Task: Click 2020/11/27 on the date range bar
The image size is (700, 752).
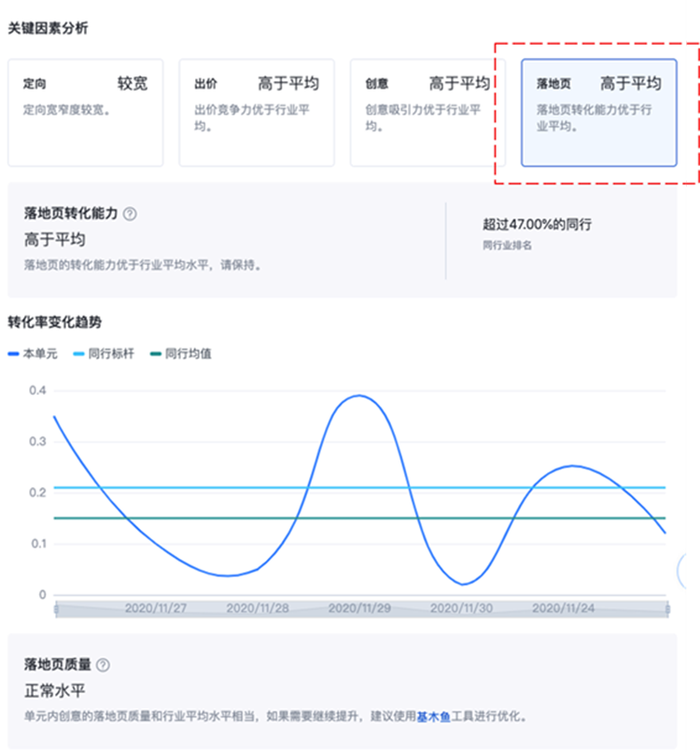Action: [156, 608]
